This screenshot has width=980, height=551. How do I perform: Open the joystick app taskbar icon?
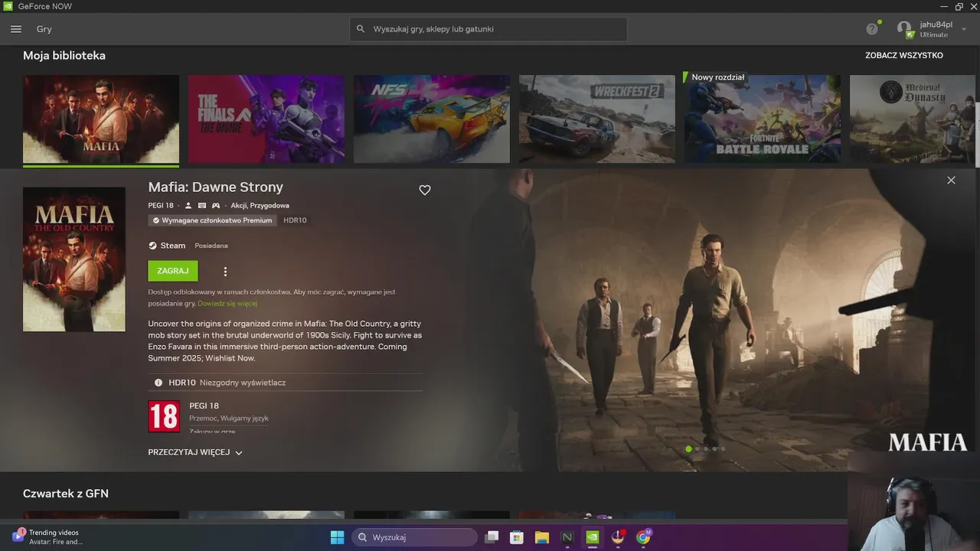point(618,537)
